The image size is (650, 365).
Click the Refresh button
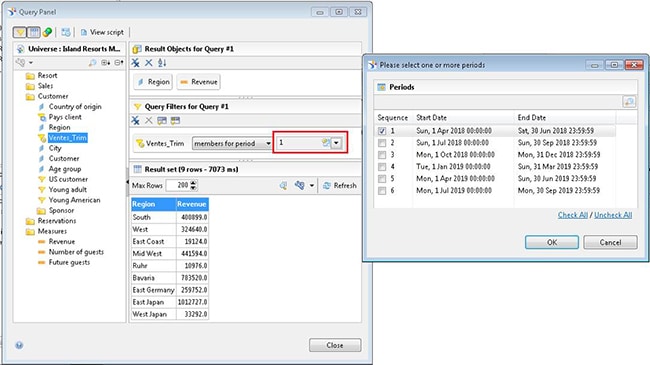click(x=340, y=185)
